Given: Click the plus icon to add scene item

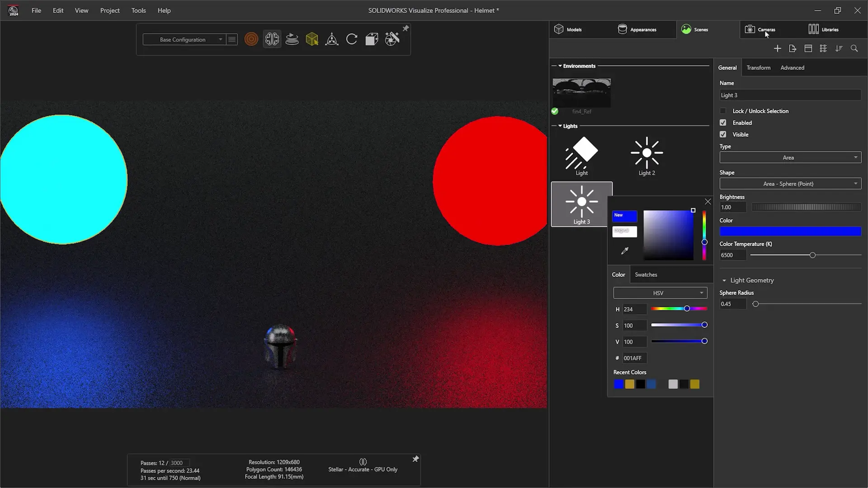Looking at the screenshot, I should point(777,48).
